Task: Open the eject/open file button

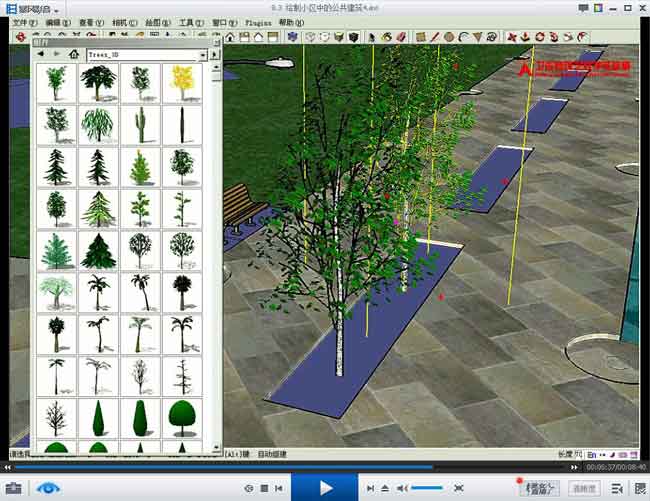Action: click(385, 488)
